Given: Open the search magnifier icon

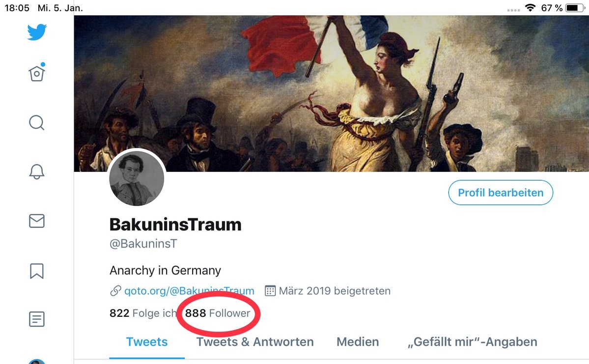Looking at the screenshot, I should pyautogui.click(x=37, y=122).
